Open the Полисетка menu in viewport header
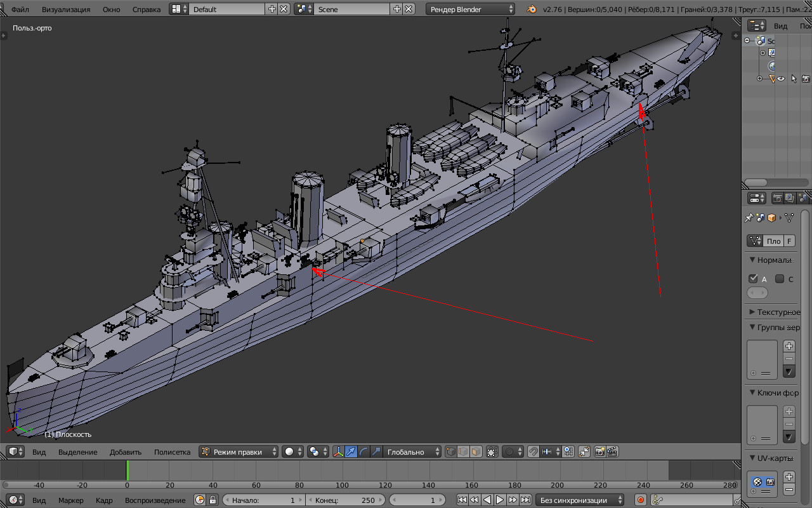The width and height of the screenshot is (812, 508). 172,452
